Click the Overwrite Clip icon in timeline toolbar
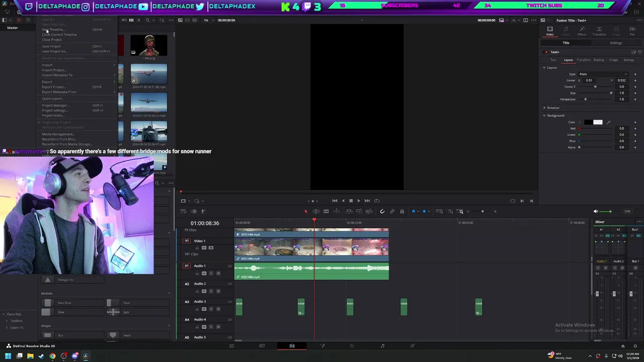 tap(359, 211)
